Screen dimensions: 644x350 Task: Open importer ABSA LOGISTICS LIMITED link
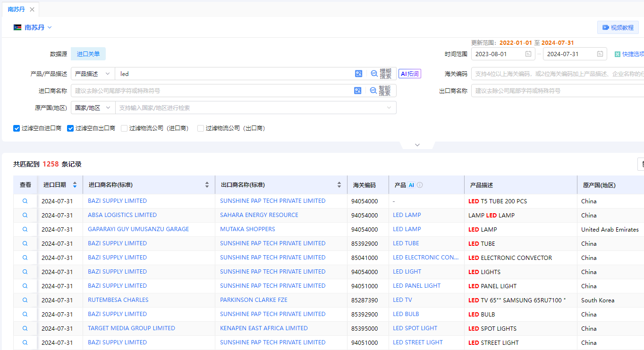click(x=122, y=215)
